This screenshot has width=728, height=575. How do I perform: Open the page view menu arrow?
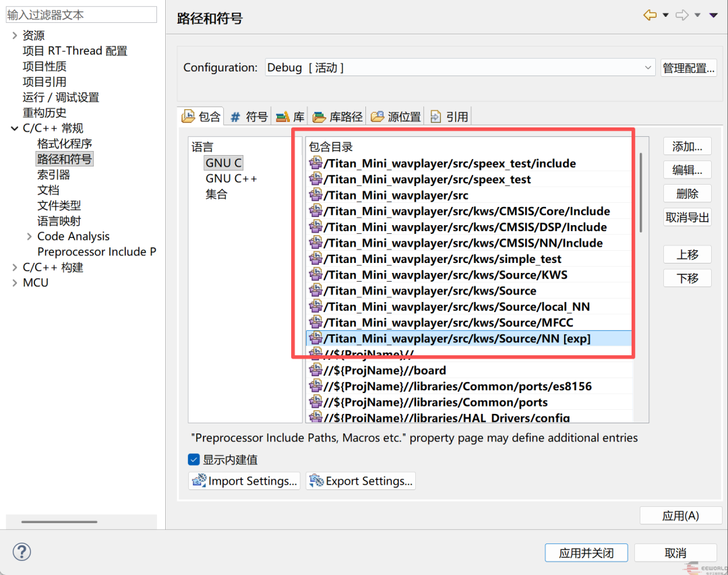coord(714,16)
